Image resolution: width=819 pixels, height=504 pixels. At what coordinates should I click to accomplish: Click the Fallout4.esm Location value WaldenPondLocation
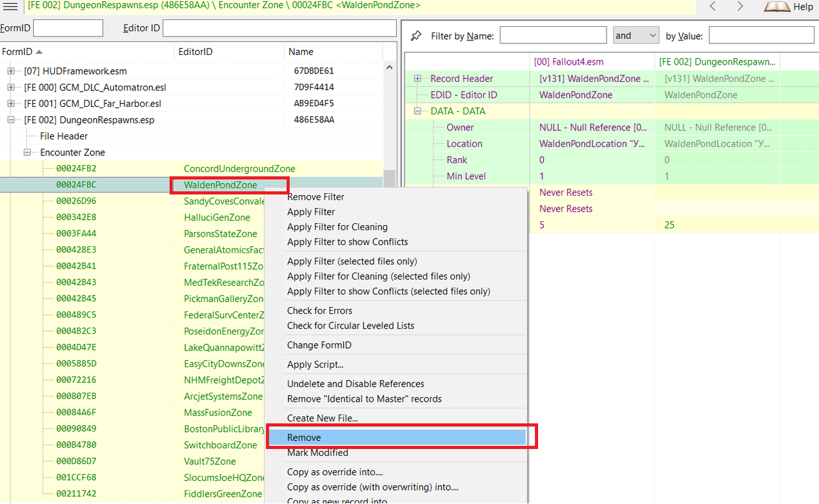coord(592,144)
